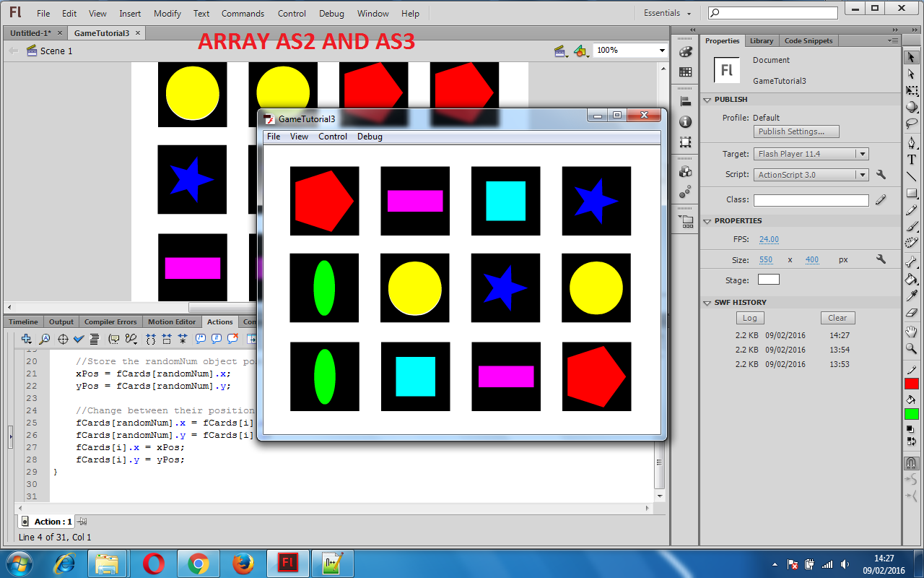Click the Class name input field
Viewport: 924px width, 578px height.
tap(811, 200)
